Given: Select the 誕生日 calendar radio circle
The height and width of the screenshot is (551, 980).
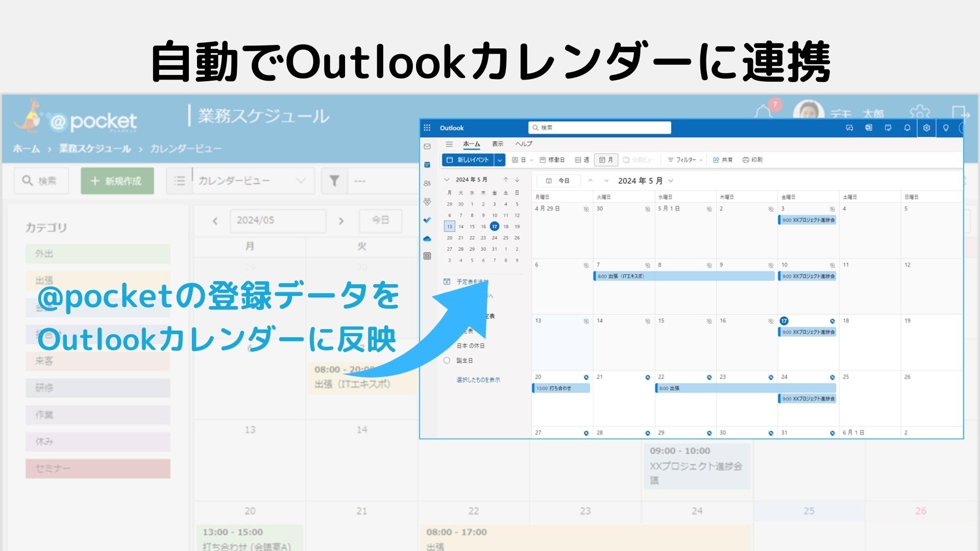Looking at the screenshot, I should (447, 361).
